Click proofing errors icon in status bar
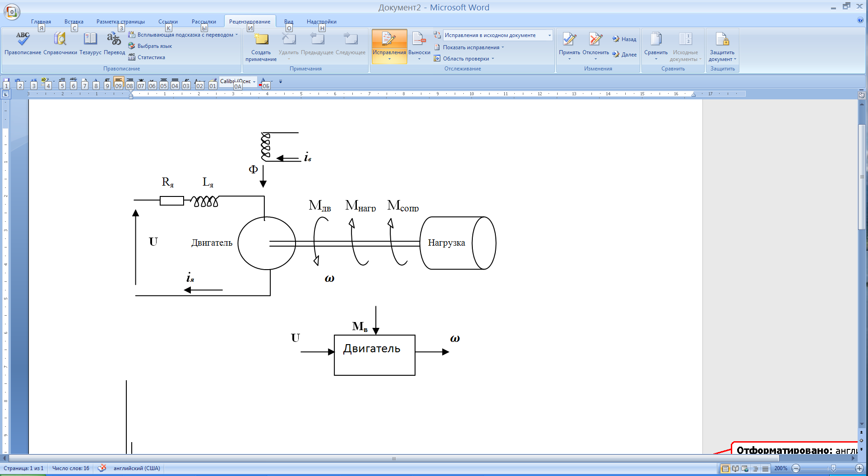The image size is (868, 476). click(x=102, y=468)
